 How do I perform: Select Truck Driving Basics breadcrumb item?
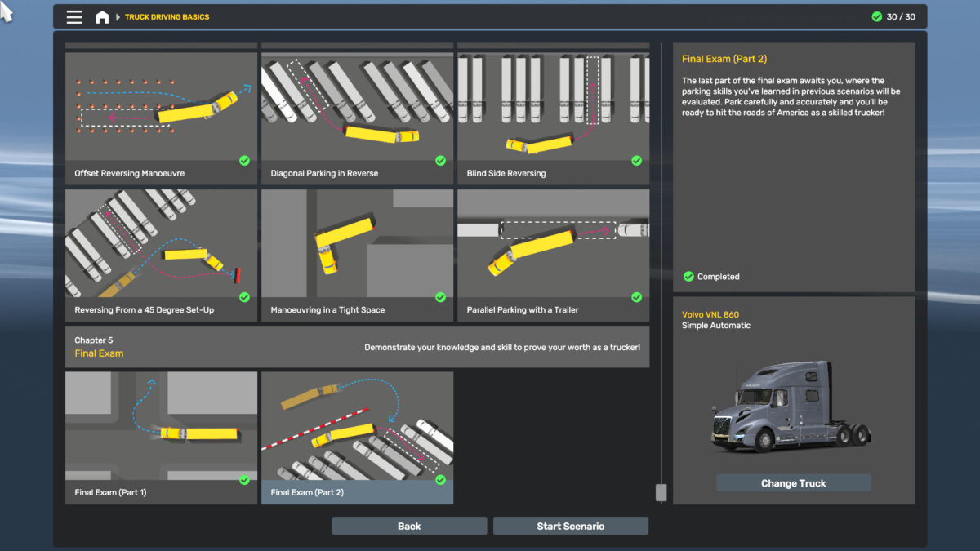coord(167,17)
